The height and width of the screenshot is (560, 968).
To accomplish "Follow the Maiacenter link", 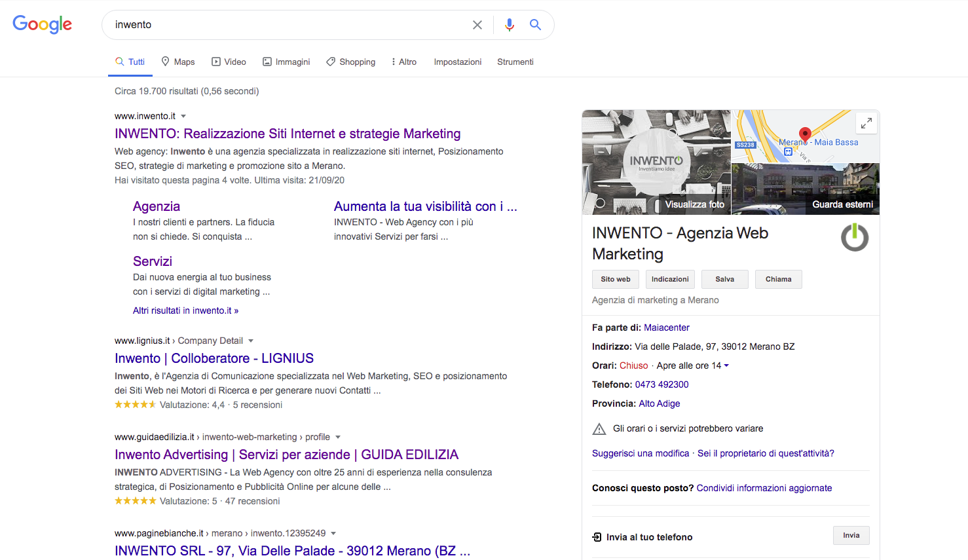I will coord(666,327).
